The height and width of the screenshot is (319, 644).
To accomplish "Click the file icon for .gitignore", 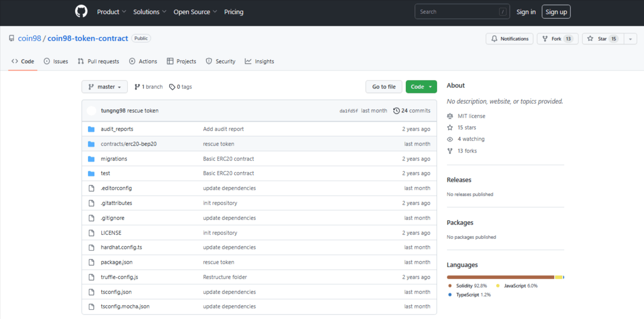I will coord(91,218).
